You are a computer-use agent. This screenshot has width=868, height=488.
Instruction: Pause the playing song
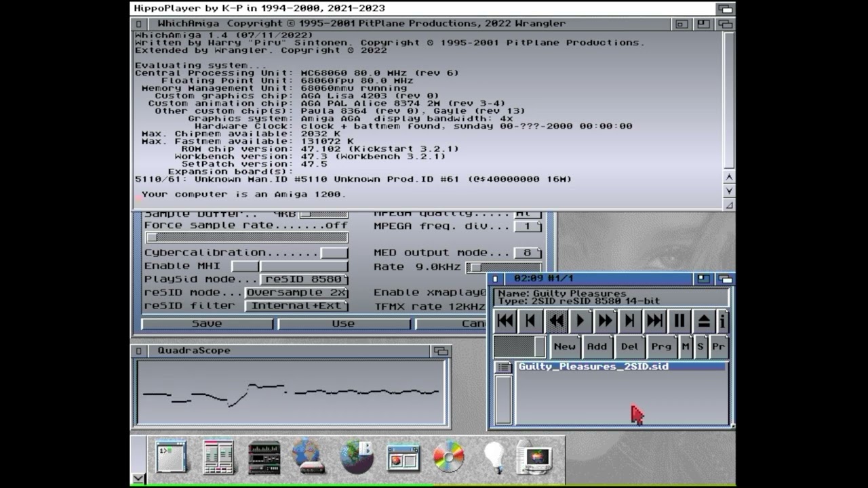point(679,321)
